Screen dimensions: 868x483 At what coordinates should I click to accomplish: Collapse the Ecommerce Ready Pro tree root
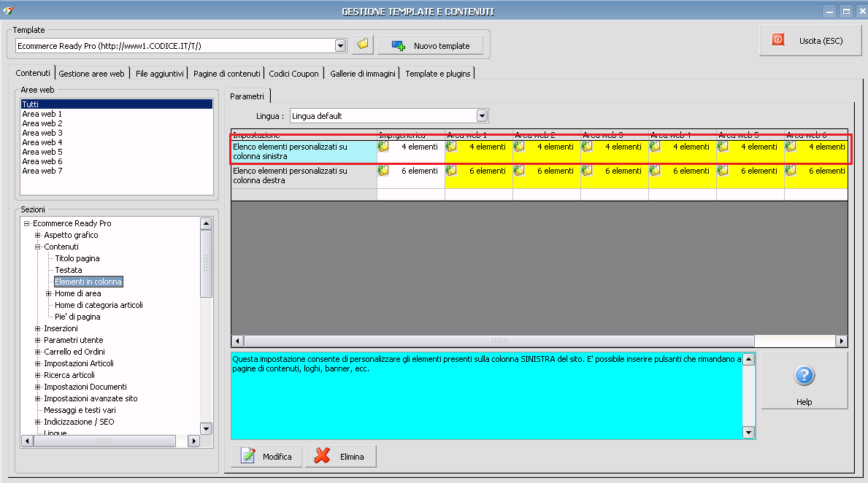pyautogui.click(x=26, y=223)
